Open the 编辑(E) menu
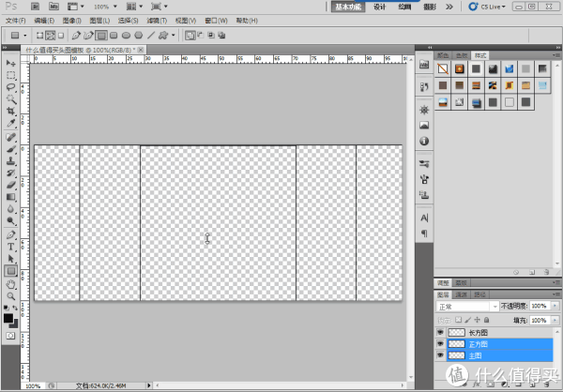This screenshot has height=392, width=563. (x=44, y=21)
